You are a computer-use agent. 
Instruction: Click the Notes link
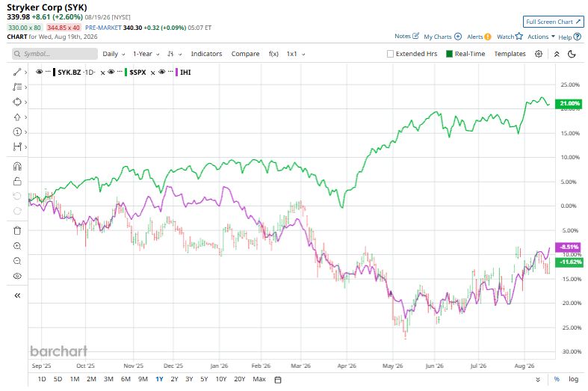click(x=403, y=36)
